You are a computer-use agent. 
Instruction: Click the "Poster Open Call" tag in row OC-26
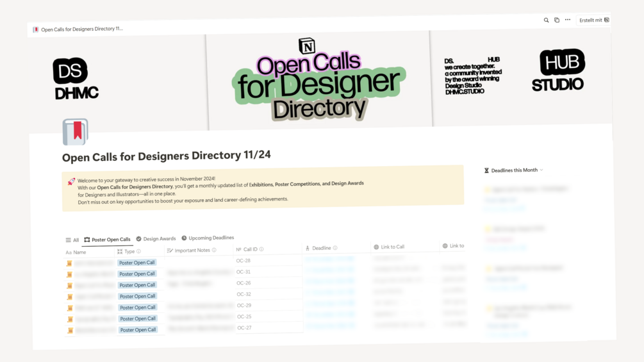pyautogui.click(x=137, y=285)
